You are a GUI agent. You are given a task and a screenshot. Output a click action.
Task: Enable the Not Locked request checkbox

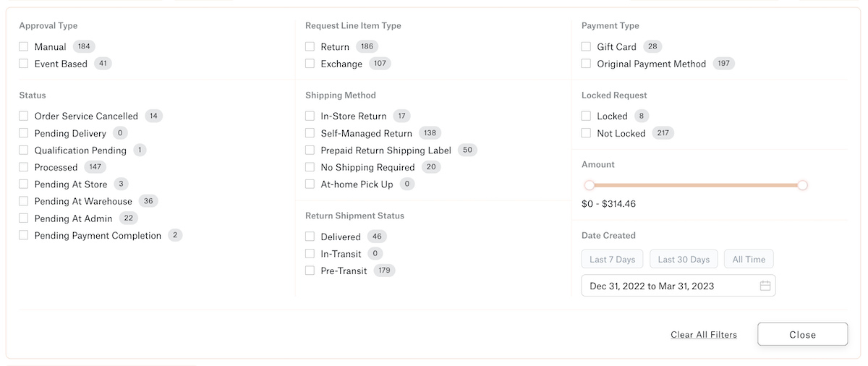pos(587,133)
